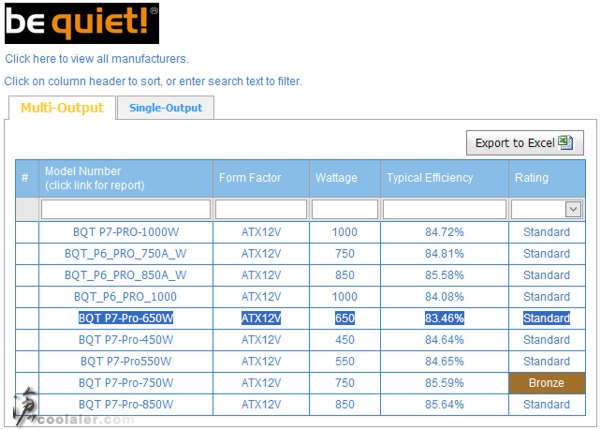Click the Export to Excel button
This screenshot has width=600, height=430.
tap(525, 143)
